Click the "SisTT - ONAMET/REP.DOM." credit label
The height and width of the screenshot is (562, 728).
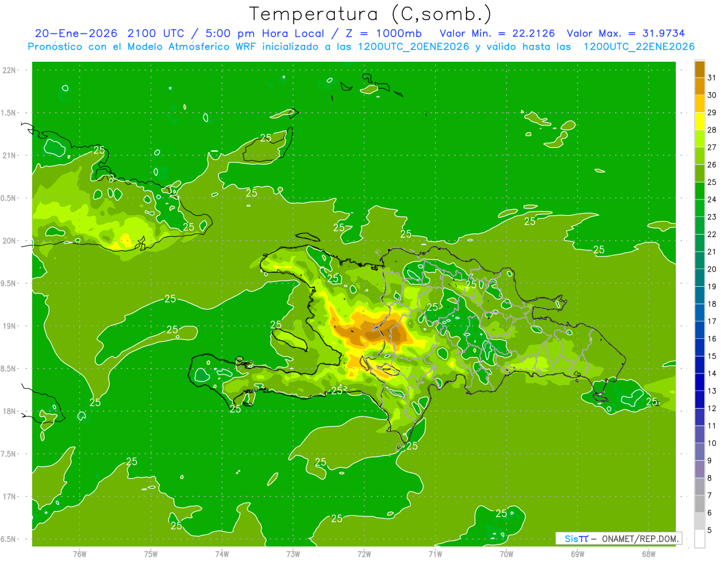(x=619, y=538)
